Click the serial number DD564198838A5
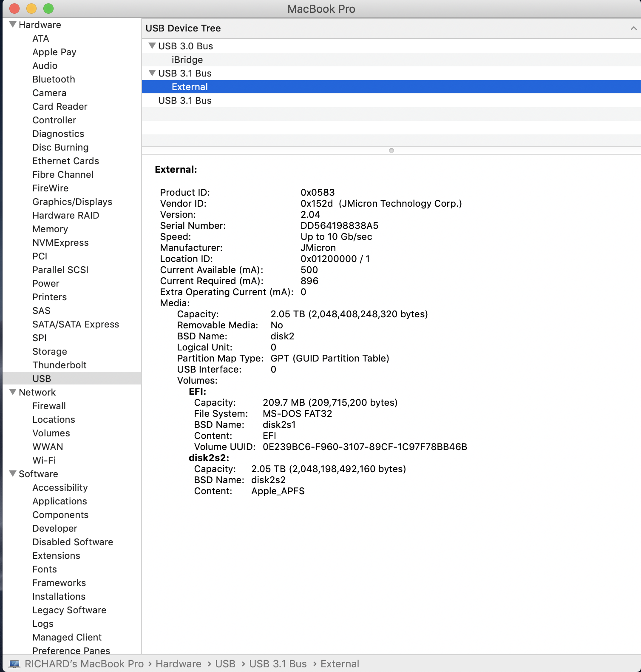 pos(339,225)
